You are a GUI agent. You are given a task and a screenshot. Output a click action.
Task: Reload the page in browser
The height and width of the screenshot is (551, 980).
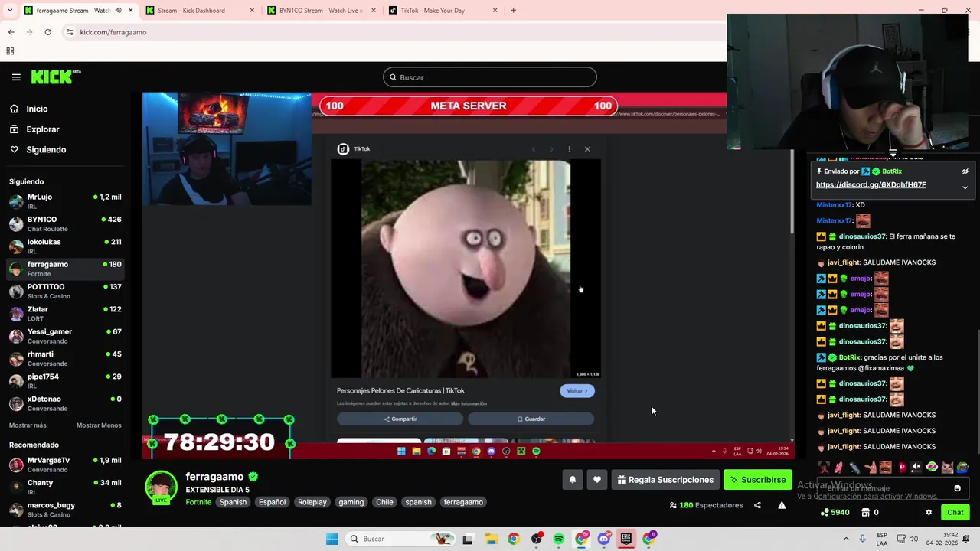click(x=47, y=32)
